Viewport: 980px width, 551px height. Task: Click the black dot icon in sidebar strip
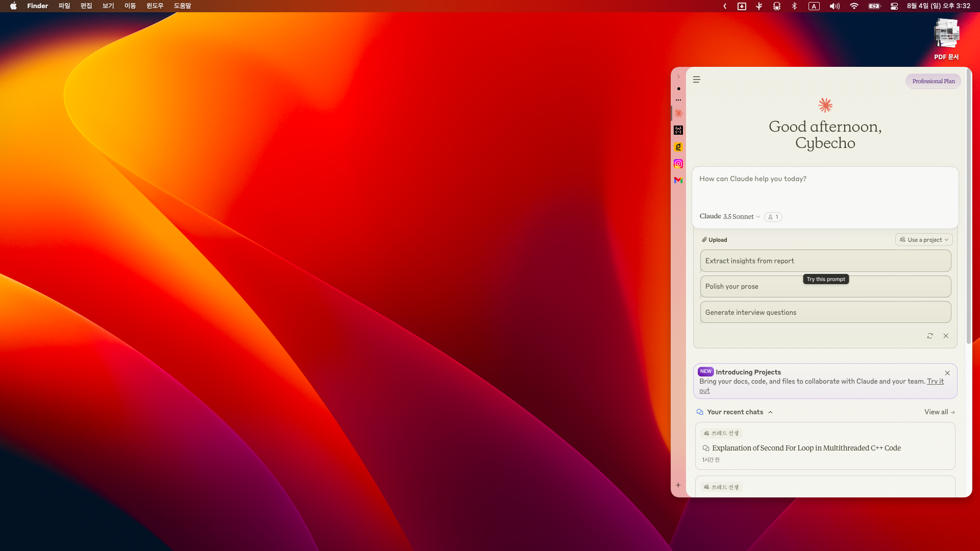pyautogui.click(x=678, y=89)
